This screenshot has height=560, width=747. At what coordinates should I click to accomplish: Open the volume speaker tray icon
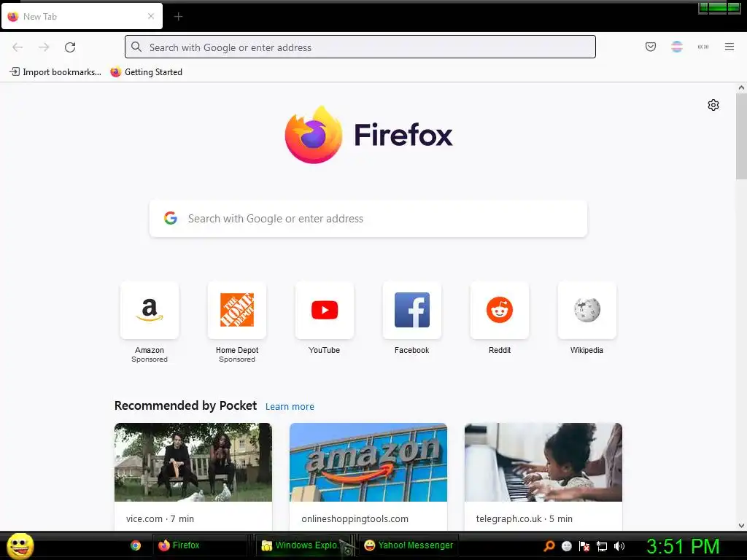tap(619, 546)
